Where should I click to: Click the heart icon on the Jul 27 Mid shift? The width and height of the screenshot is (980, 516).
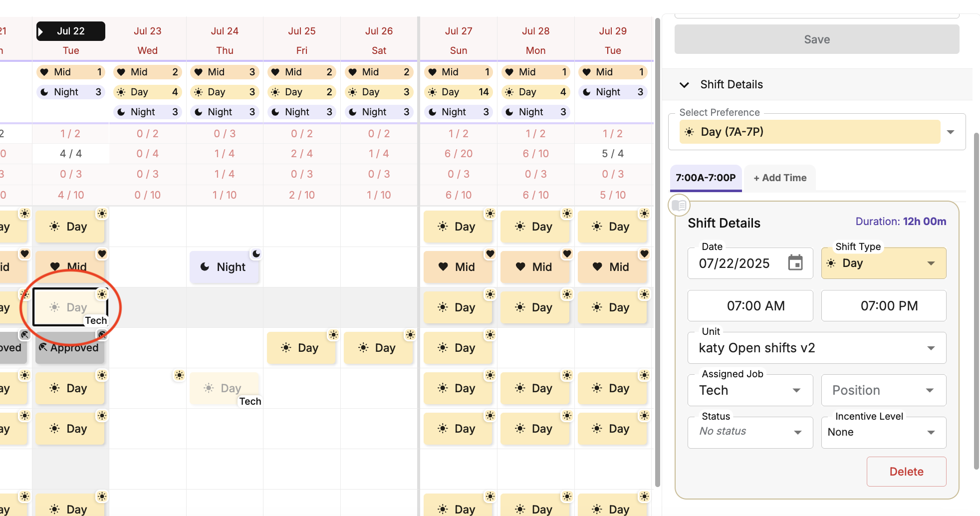(443, 267)
